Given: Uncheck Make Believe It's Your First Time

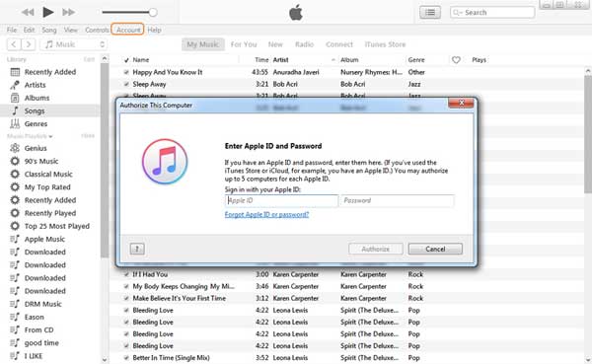Looking at the screenshot, I should [x=126, y=298].
